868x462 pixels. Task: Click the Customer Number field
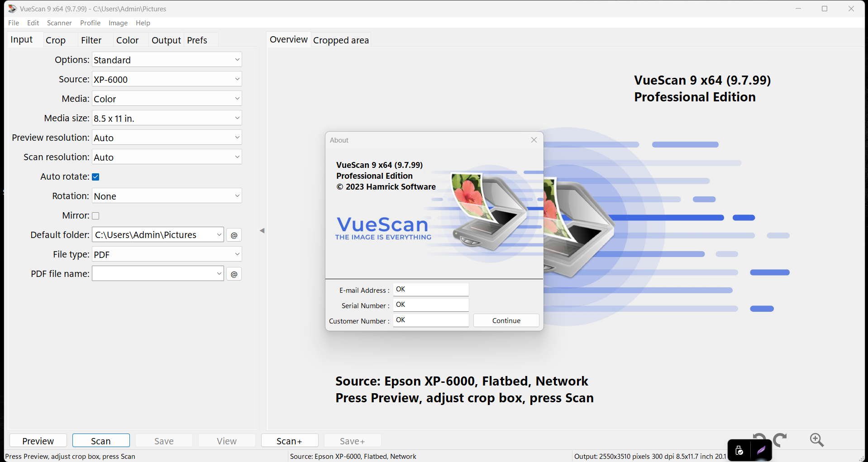[431, 320]
